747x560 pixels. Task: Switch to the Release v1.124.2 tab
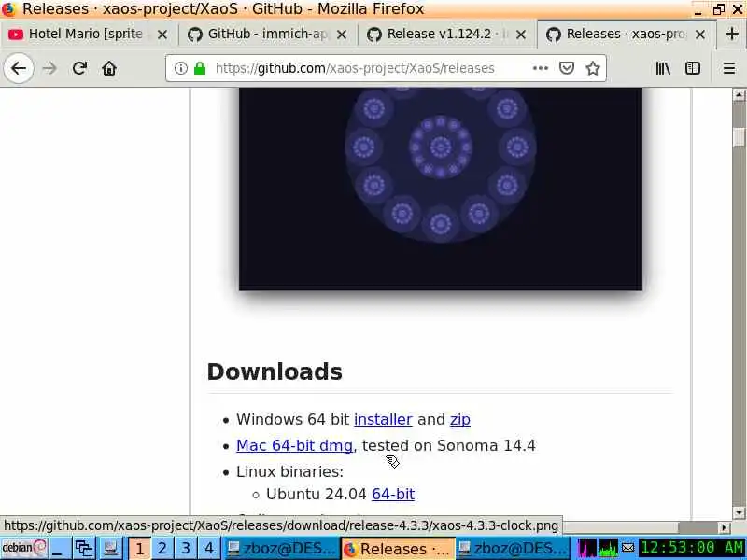coord(446,35)
